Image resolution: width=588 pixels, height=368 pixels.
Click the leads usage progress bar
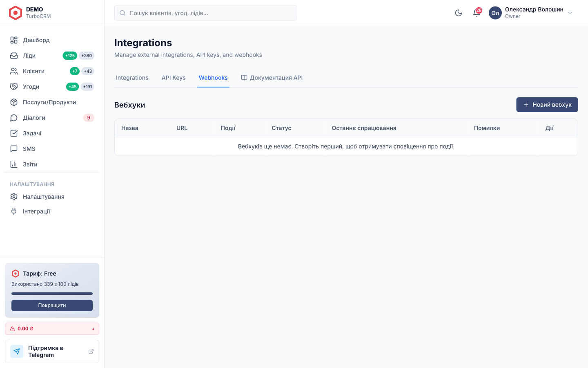pyautogui.click(x=52, y=294)
